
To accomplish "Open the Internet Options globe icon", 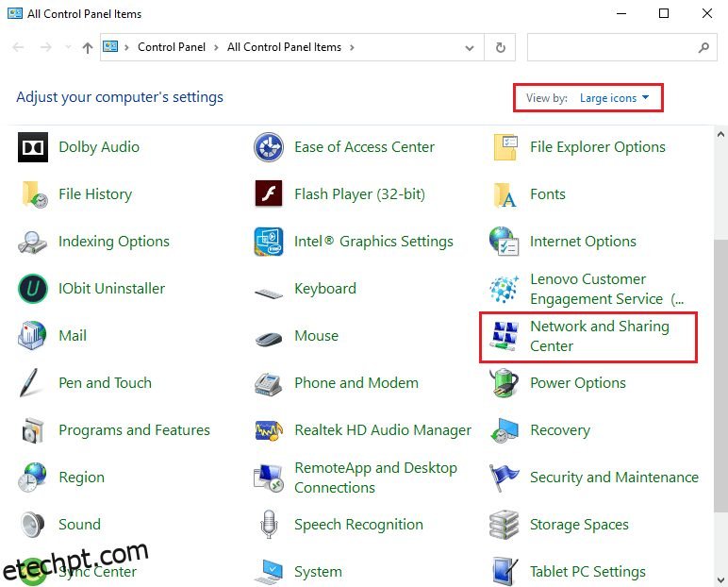I will click(505, 242).
